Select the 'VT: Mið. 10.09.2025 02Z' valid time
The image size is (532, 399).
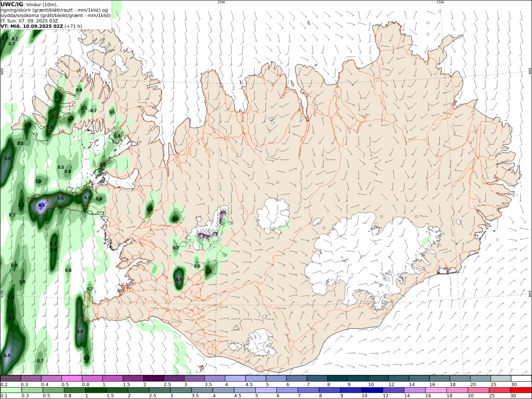tap(32, 26)
